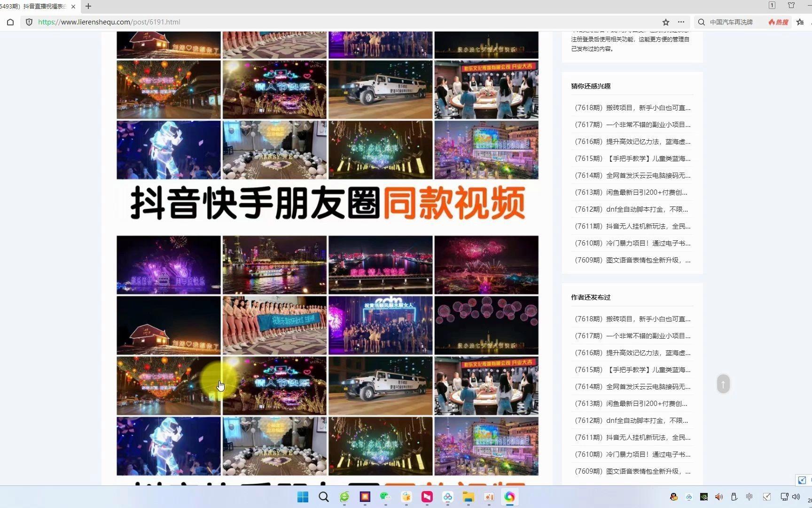Click the small checkbox widget above system tray

point(802,480)
